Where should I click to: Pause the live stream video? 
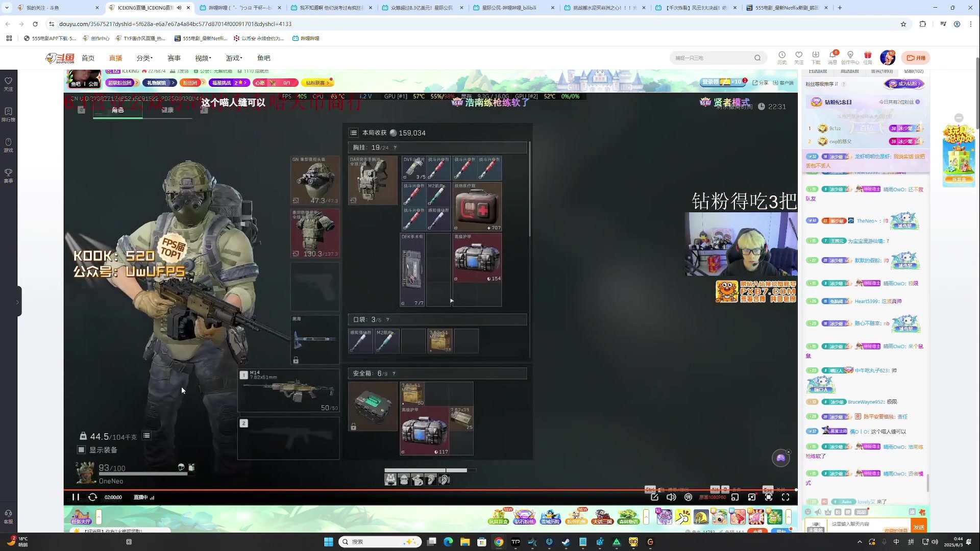pyautogui.click(x=76, y=497)
